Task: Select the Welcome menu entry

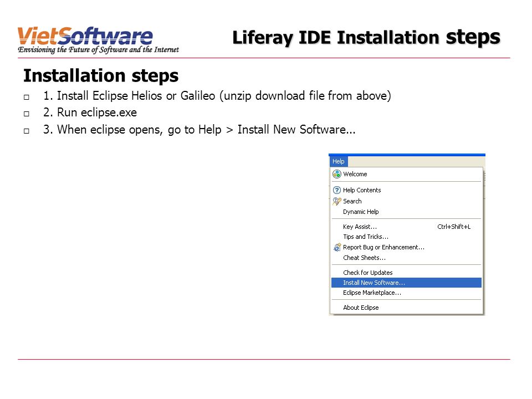Action: pos(406,174)
